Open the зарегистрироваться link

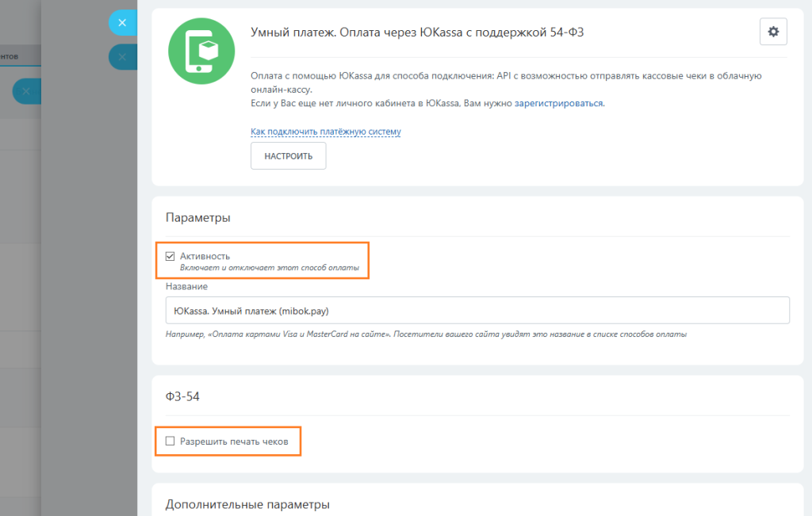tap(559, 103)
